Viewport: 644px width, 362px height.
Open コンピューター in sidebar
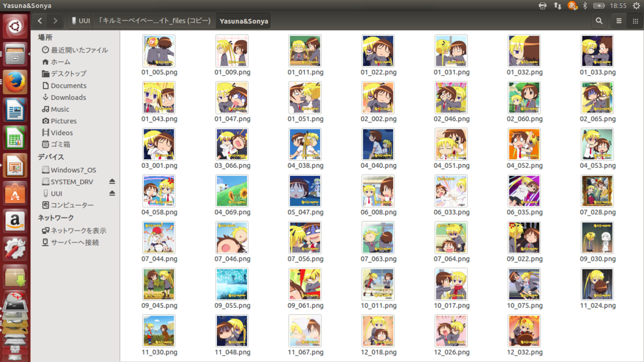pos(68,206)
